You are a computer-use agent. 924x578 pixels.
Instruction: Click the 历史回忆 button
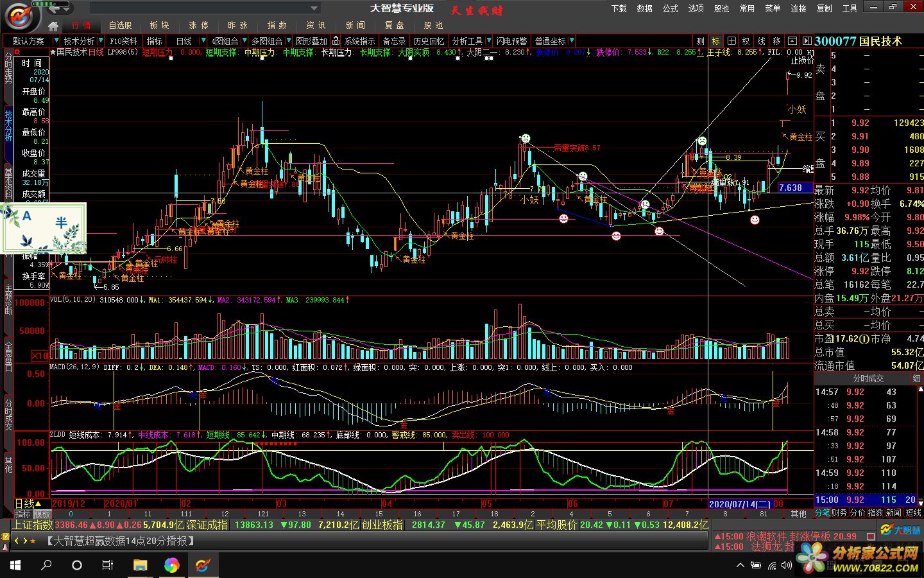coord(429,40)
